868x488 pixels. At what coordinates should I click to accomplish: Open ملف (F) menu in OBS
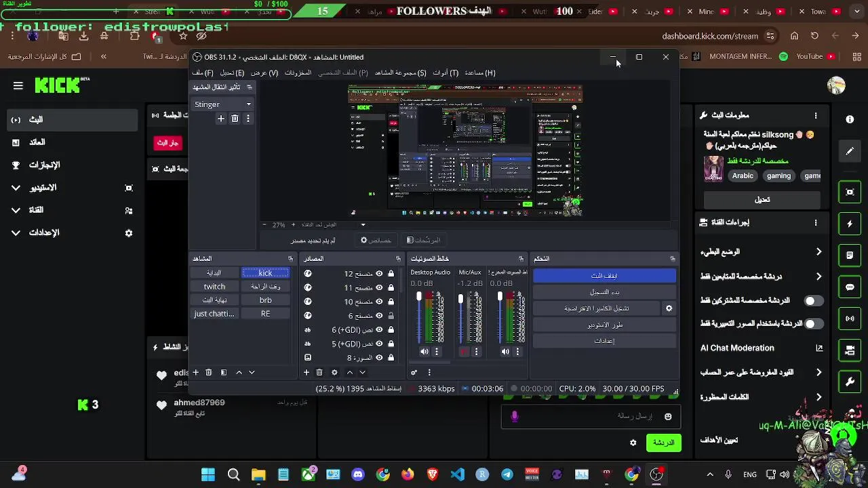tap(203, 73)
